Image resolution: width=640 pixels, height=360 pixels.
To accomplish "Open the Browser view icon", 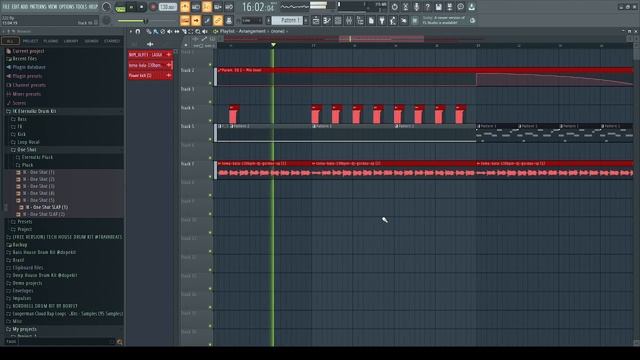I will (x=360, y=20).
